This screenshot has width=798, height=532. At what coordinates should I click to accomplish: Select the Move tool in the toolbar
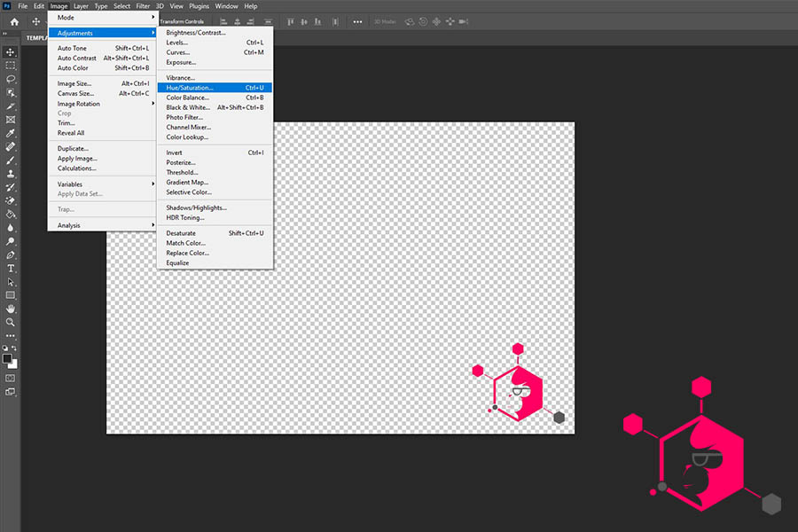(10, 52)
